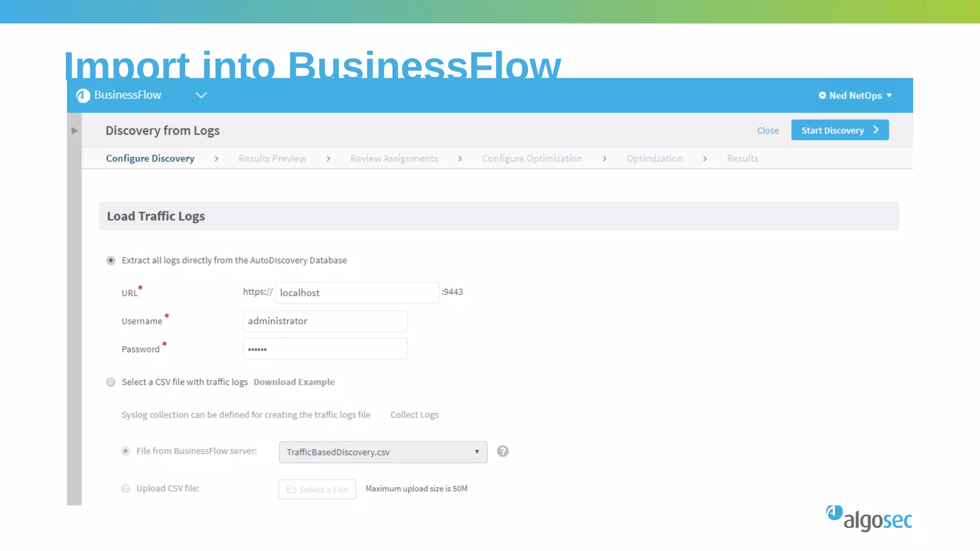Click the Discovery from Logs title
The width and height of the screenshot is (980, 551).
[163, 131]
